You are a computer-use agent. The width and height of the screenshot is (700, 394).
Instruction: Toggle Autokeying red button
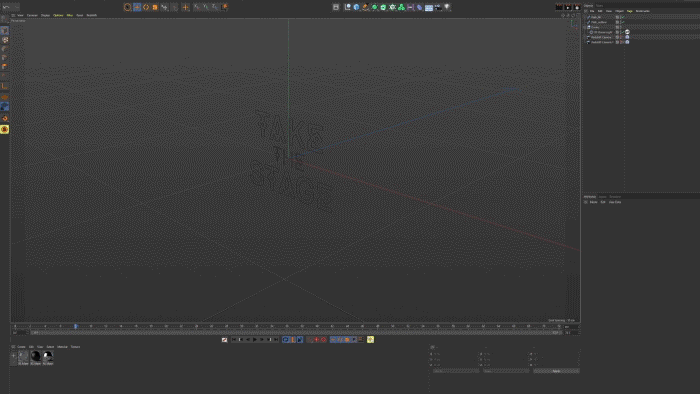click(x=324, y=340)
